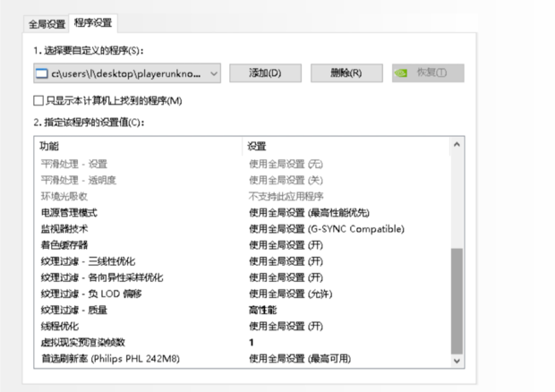This screenshot has width=555, height=392.
Task: Select 纹理过滤 - 三线性优化 row
Action: tap(243, 261)
